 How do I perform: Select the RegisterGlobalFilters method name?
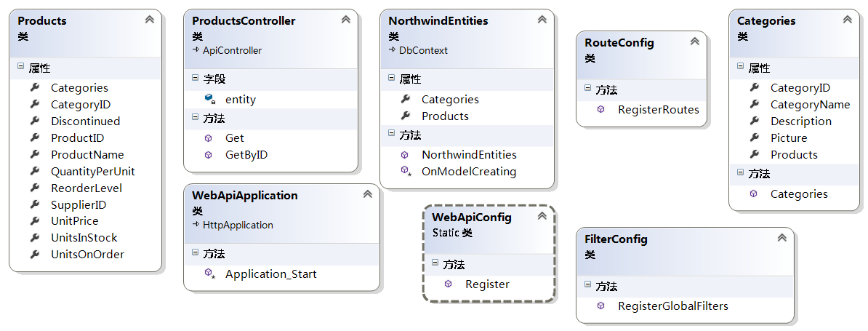click(673, 306)
